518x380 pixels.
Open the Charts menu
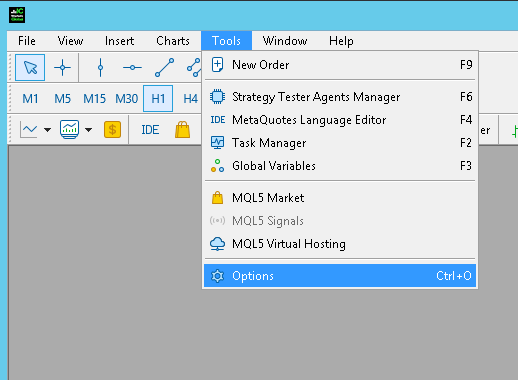[173, 41]
